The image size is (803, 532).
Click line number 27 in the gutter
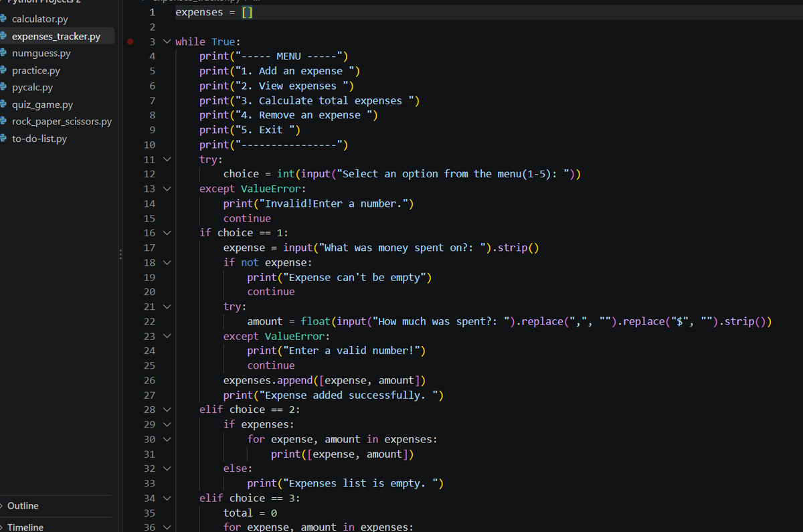150,395
